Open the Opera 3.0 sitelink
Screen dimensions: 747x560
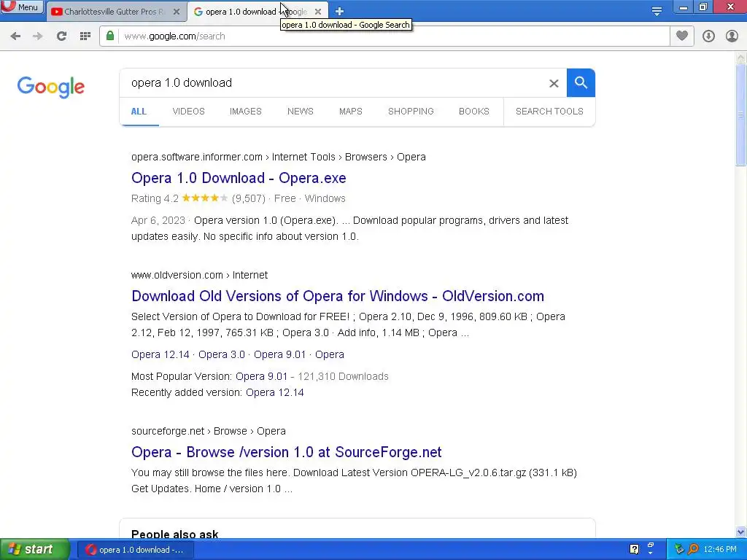[x=222, y=355]
